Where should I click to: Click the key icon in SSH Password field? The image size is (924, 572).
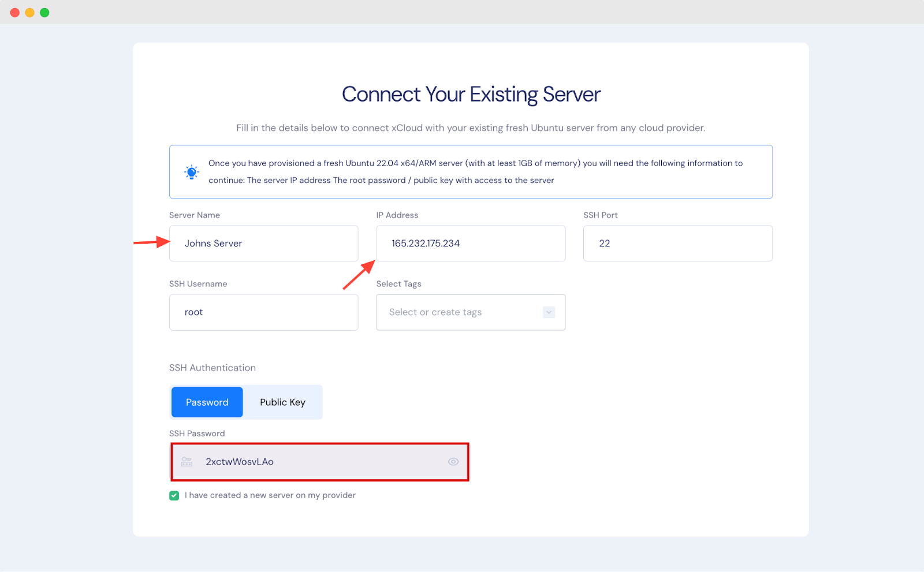tap(186, 461)
